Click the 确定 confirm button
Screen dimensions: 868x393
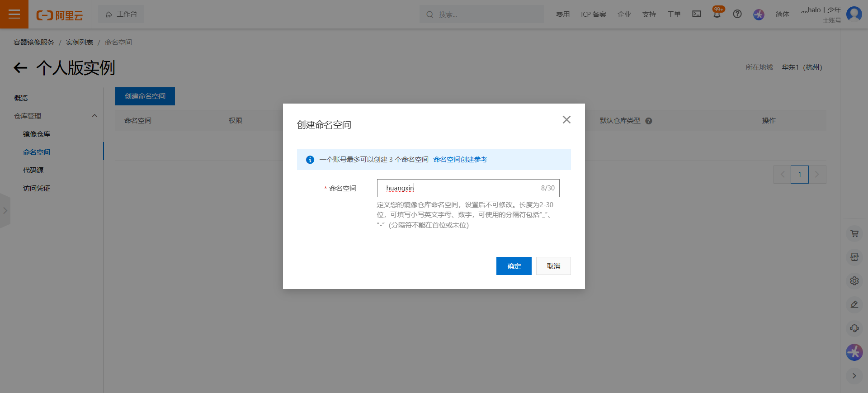pyautogui.click(x=514, y=266)
